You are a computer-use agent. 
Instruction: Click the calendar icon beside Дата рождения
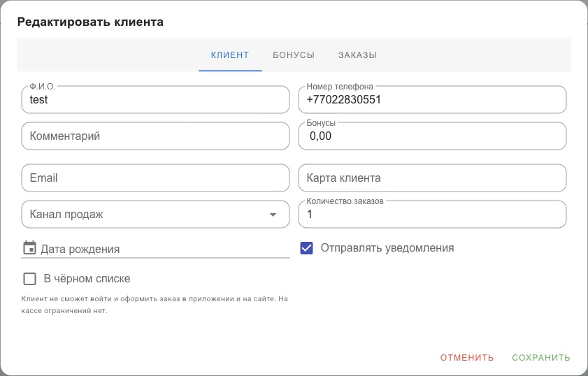click(x=29, y=248)
